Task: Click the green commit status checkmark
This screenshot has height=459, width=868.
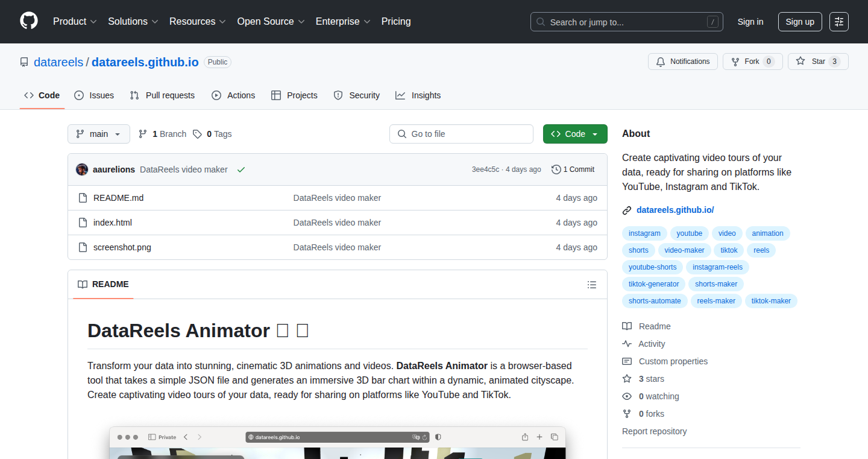Action: tap(241, 169)
